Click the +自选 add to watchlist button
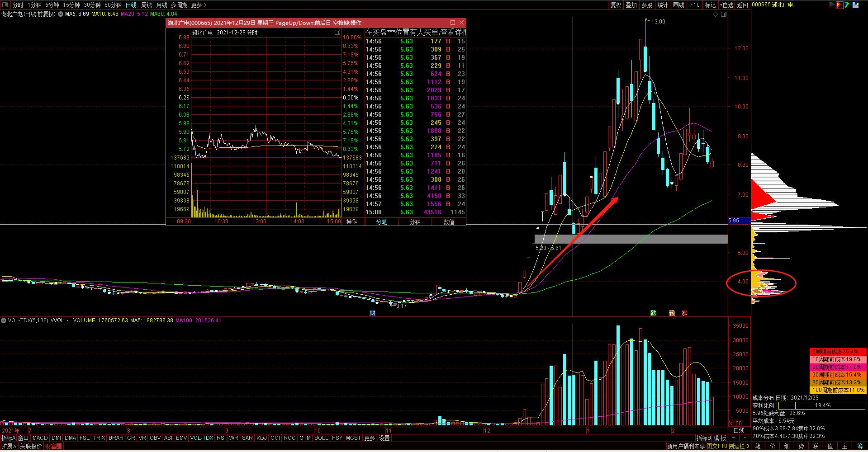 pos(726,5)
